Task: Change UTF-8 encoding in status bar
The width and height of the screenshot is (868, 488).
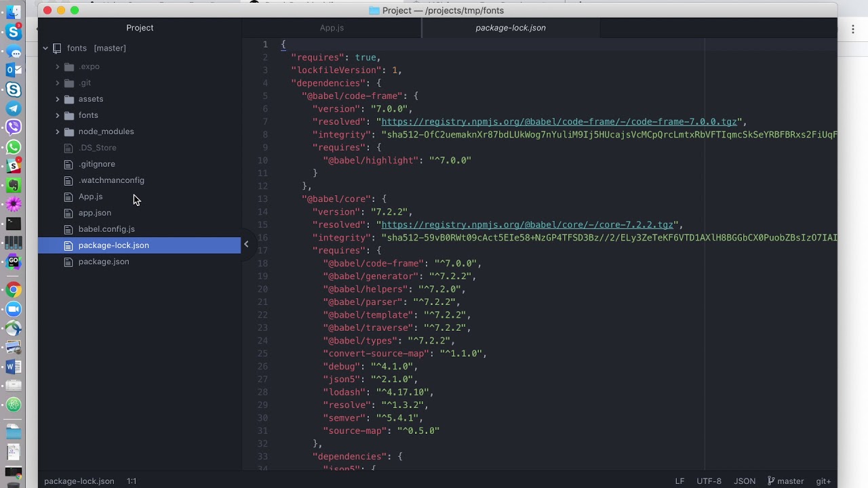Action: 709,481
